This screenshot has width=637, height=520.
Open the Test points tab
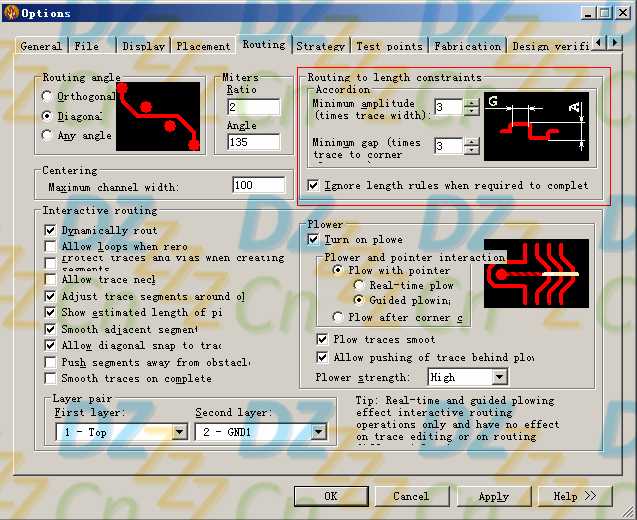[x=390, y=46]
